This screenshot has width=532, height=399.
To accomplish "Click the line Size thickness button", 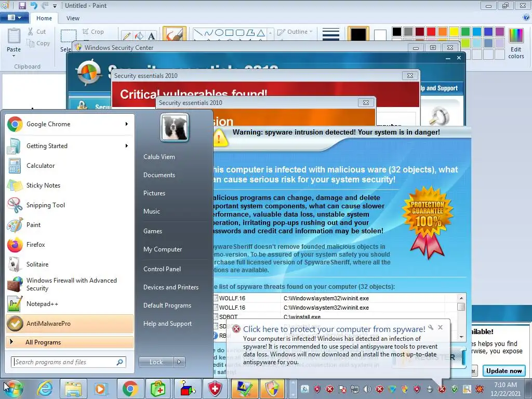I will [331, 34].
